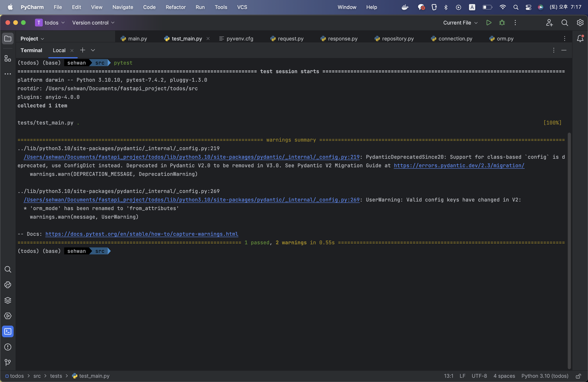Click tests breadcrumb in navigation bar

coord(56,376)
